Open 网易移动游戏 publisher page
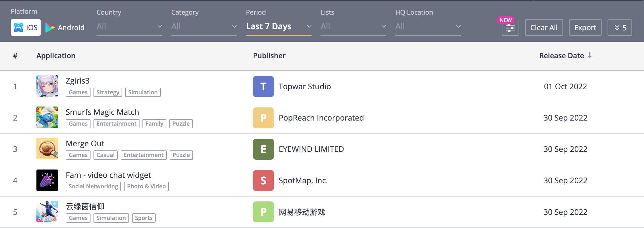 (x=302, y=212)
